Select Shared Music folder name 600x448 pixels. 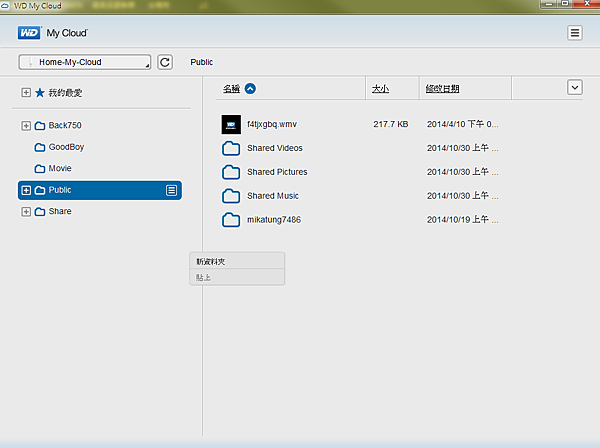pyautogui.click(x=273, y=196)
